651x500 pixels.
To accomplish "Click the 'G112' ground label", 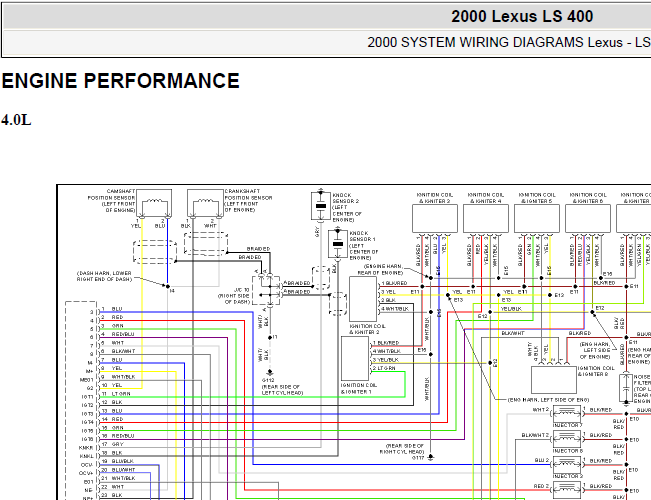I will (x=268, y=380).
